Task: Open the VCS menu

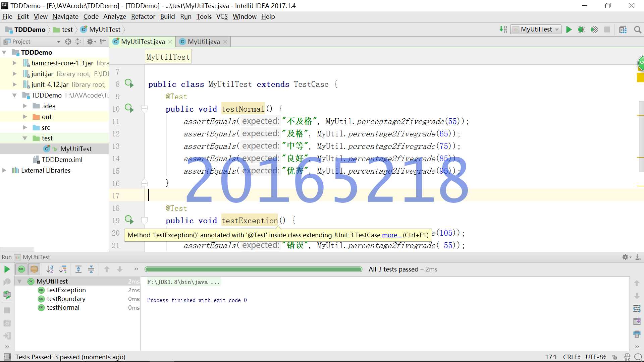Action: point(222,16)
